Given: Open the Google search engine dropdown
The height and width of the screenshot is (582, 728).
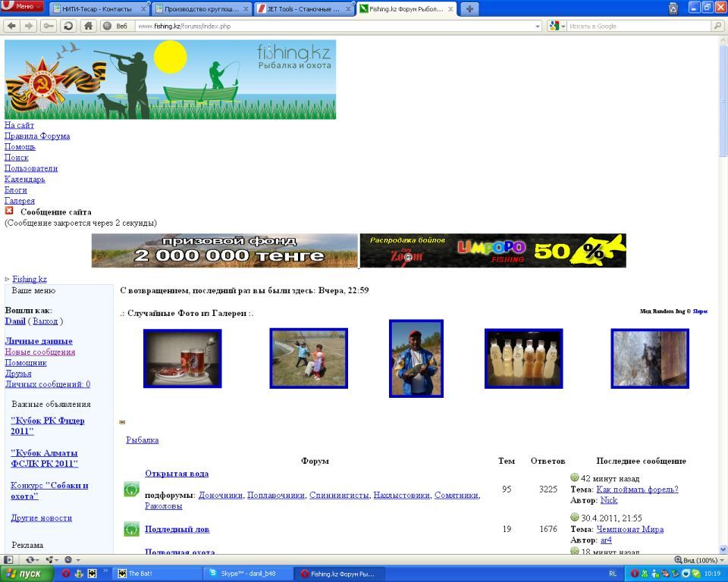Looking at the screenshot, I should [x=557, y=26].
